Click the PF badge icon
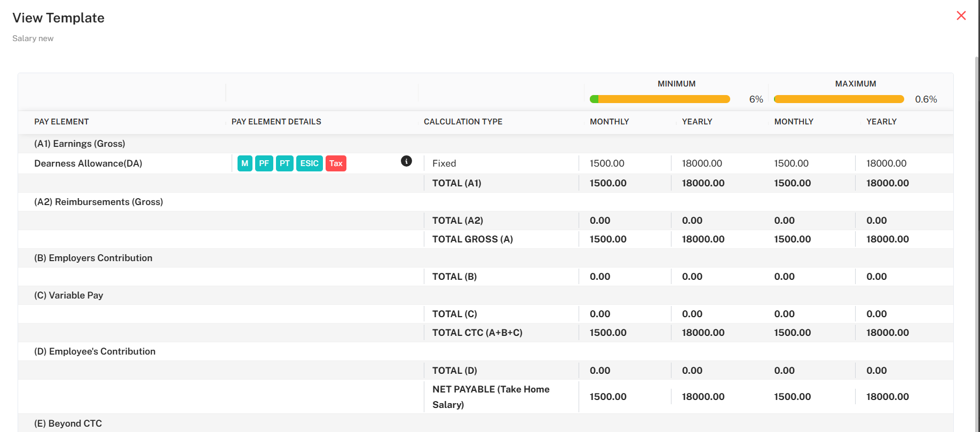This screenshot has height=432, width=980. pos(264,163)
